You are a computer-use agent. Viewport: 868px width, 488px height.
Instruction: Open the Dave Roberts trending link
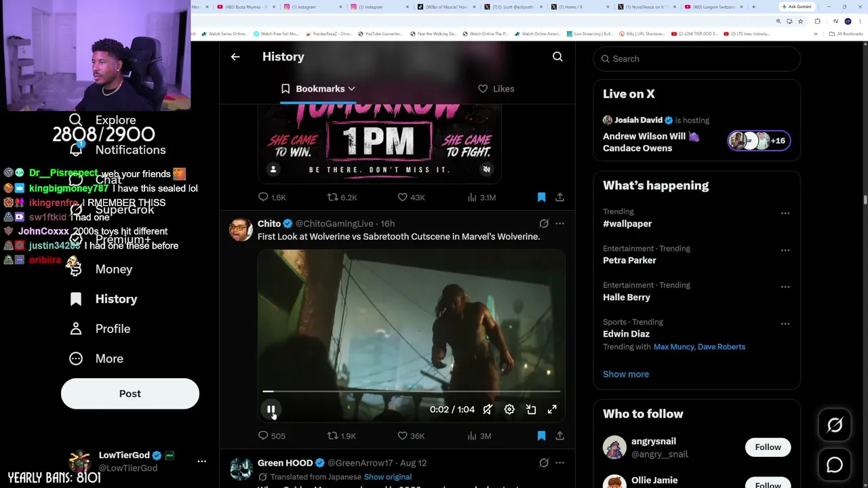coord(722,347)
